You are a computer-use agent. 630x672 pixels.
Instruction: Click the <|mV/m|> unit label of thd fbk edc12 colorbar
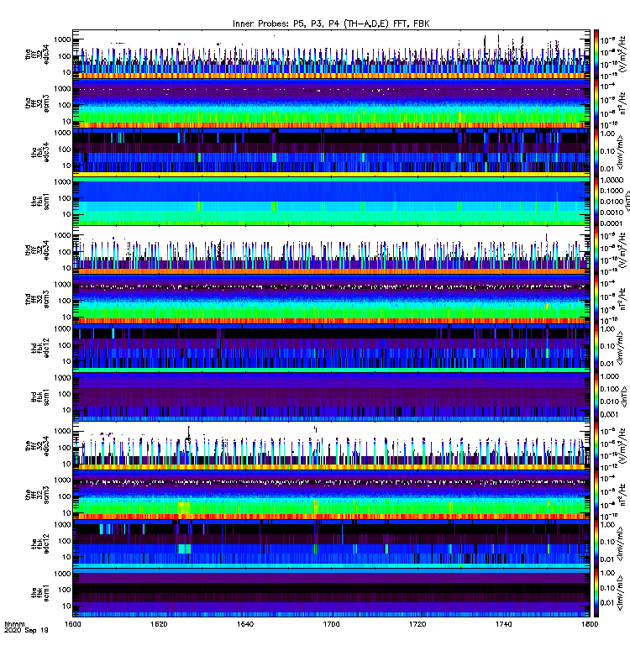pos(621,348)
